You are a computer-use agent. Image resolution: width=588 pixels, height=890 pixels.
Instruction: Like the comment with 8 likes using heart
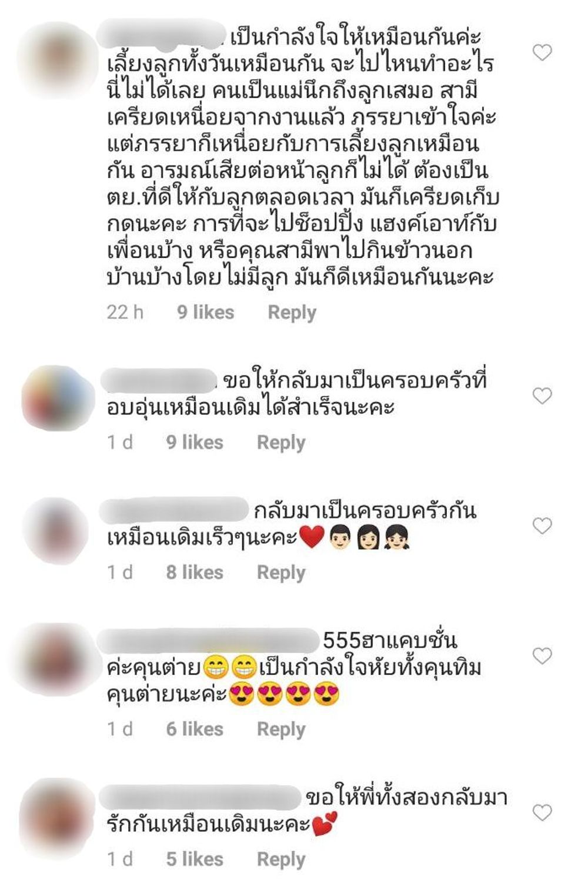542,525
